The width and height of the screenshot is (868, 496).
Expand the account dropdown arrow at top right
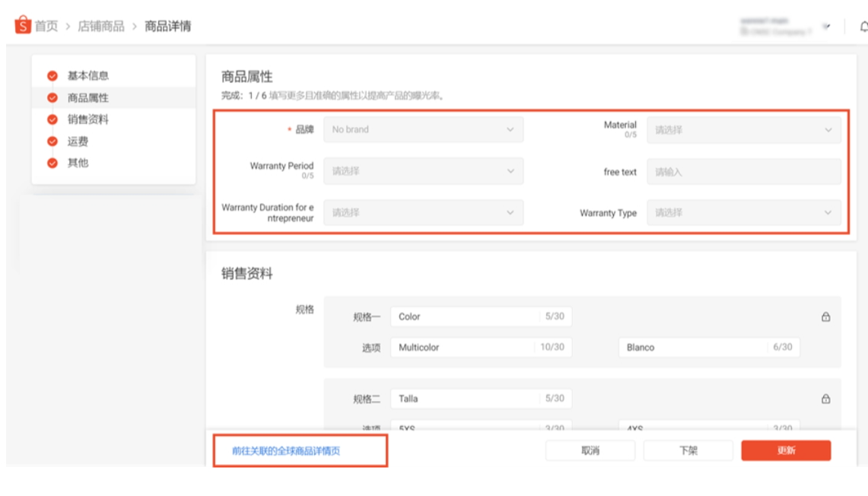(x=826, y=27)
